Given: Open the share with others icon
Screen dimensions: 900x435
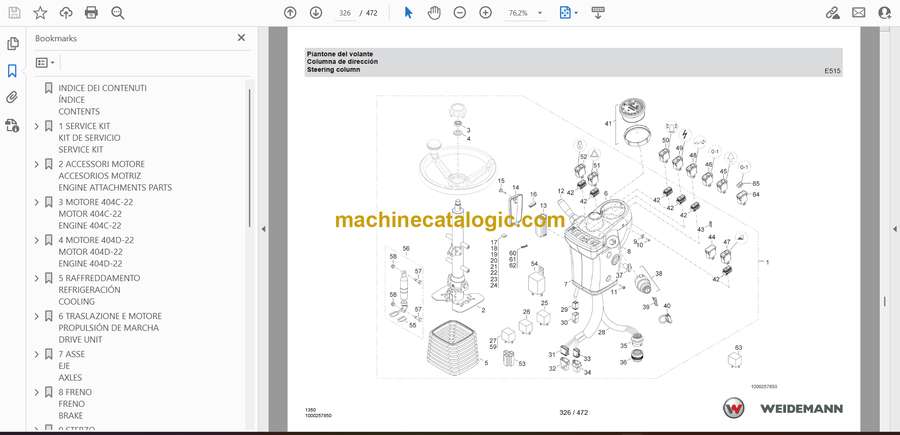Looking at the screenshot, I should point(885,13).
